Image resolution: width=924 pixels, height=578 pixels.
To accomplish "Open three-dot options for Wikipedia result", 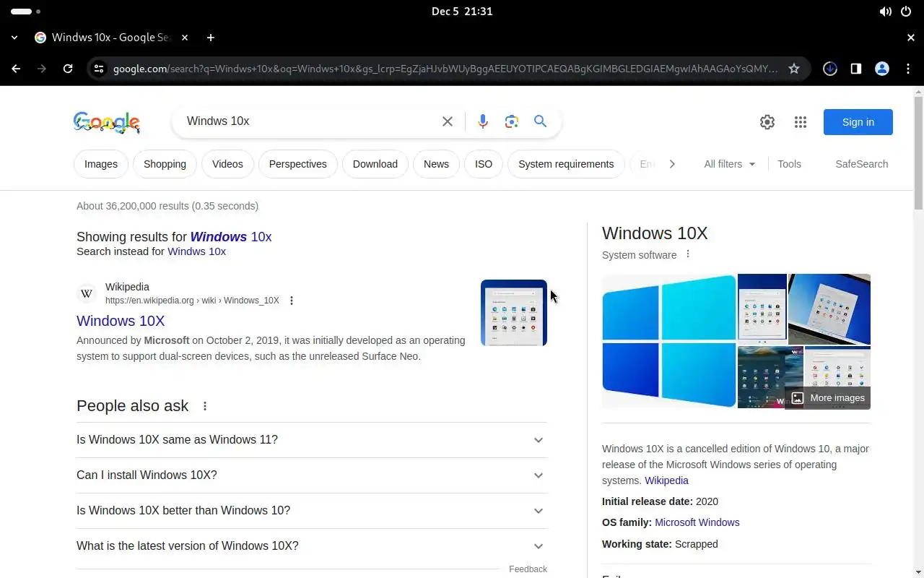I will (x=292, y=301).
